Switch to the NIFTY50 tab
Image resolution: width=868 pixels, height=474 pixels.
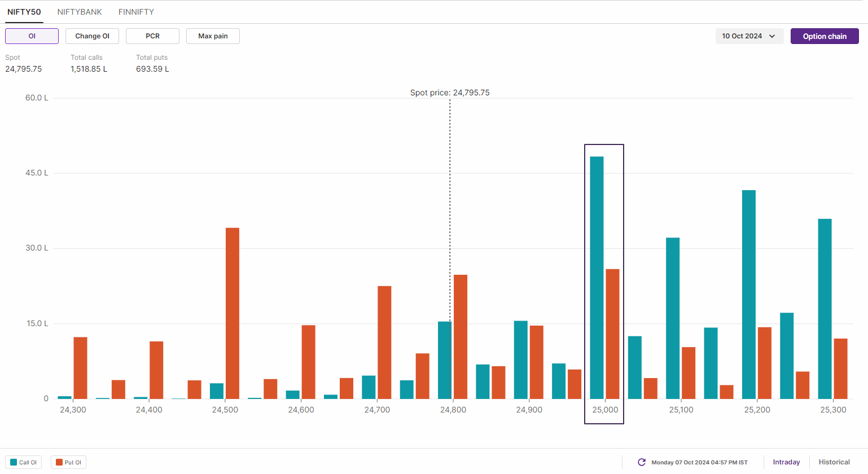point(24,12)
